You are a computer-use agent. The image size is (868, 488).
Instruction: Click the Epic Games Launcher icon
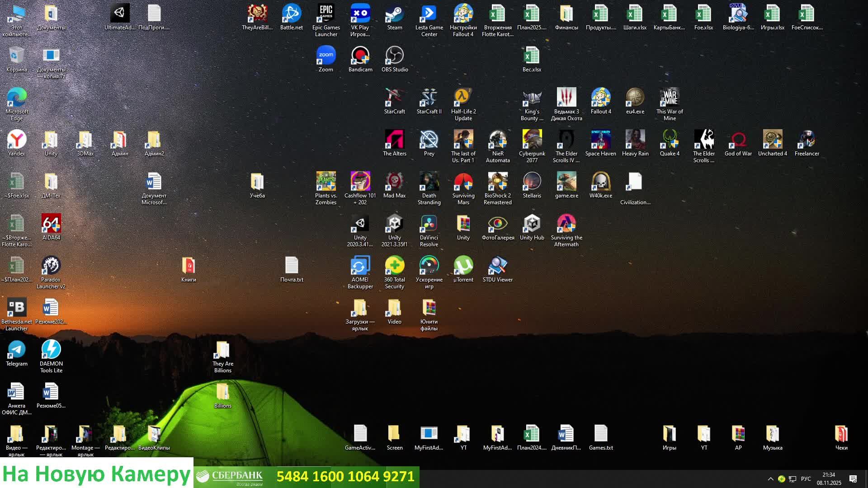pyautogui.click(x=325, y=14)
